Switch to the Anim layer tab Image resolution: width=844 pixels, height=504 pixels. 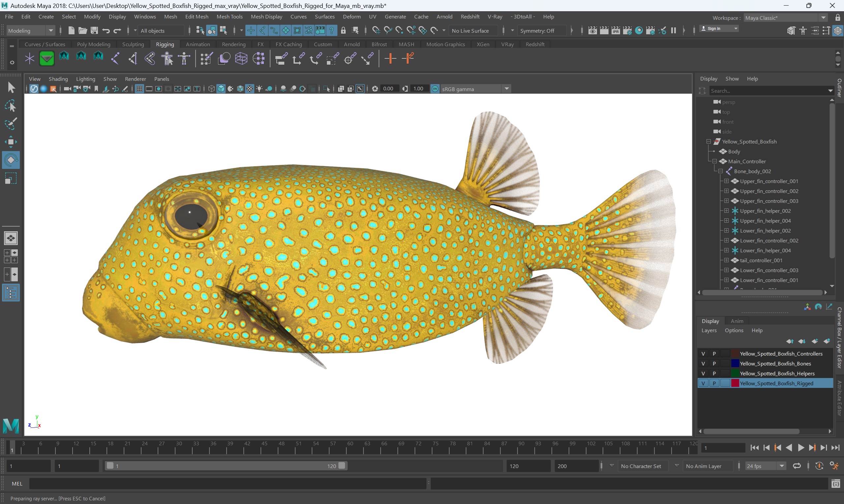coord(737,321)
